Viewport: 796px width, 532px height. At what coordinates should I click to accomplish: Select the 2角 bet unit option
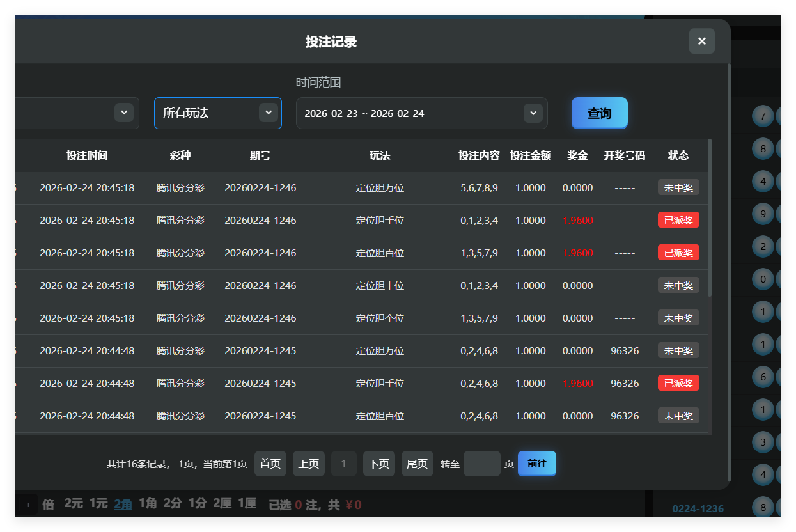123,504
